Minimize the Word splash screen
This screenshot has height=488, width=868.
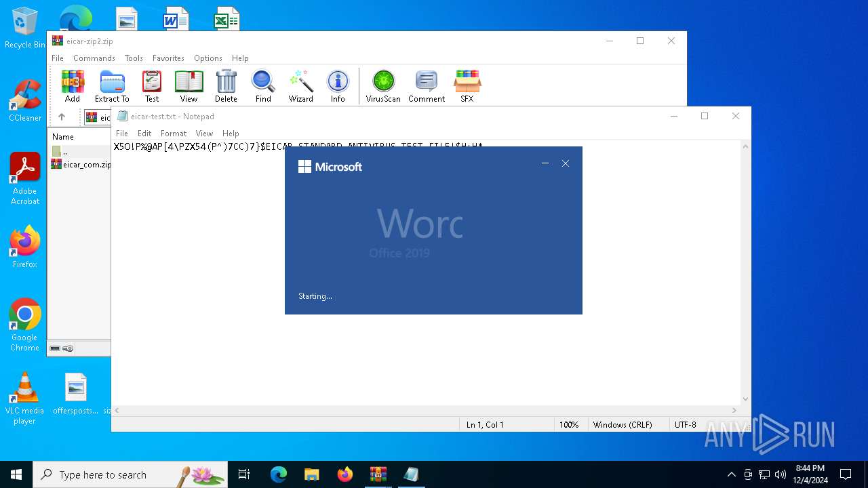tap(545, 163)
